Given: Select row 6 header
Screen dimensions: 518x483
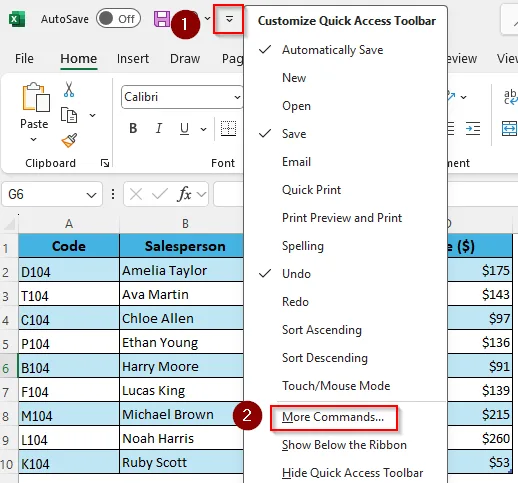Looking at the screenshot, I should tap(8, 366).
